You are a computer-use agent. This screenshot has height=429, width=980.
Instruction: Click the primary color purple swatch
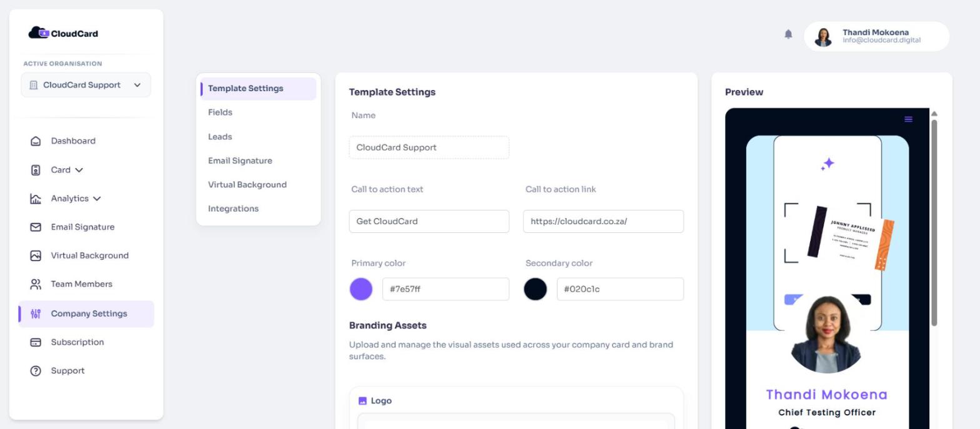(361, 289)
